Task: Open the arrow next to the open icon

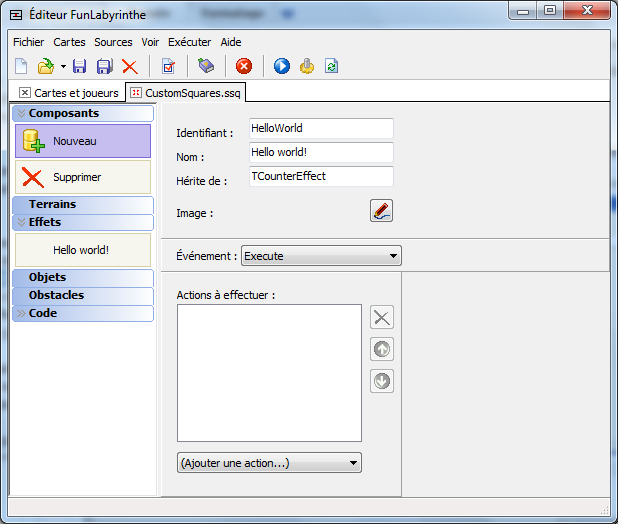Action: point(62,67)
